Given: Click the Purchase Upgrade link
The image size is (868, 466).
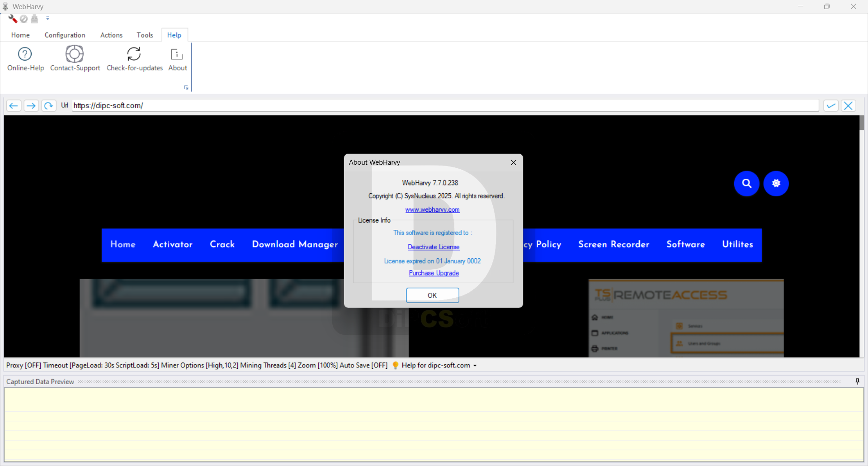Looking at the screenshot, I should pos(434,273).
